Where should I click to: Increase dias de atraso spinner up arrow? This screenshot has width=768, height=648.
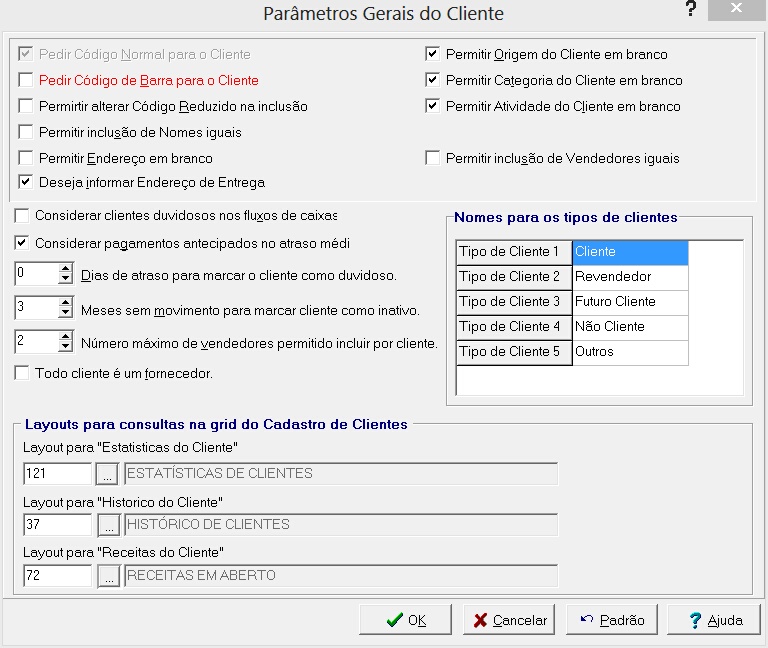coord(65,268)
